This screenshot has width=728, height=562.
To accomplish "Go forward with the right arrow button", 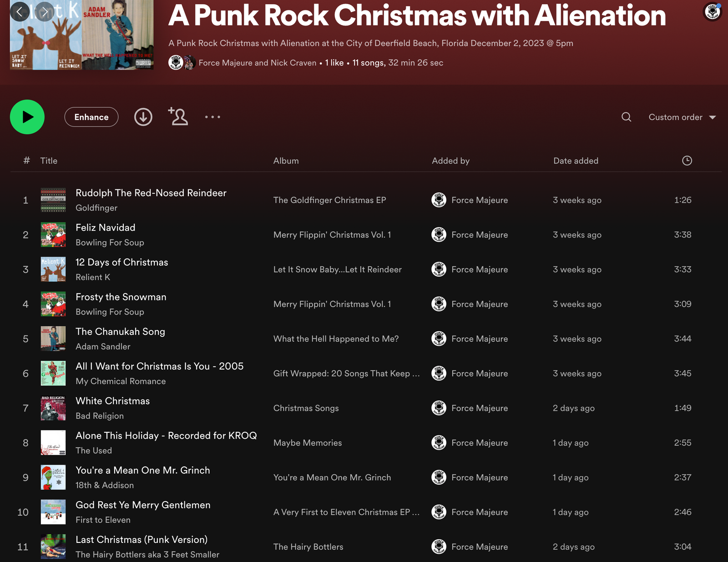I will tap(45, 12).
